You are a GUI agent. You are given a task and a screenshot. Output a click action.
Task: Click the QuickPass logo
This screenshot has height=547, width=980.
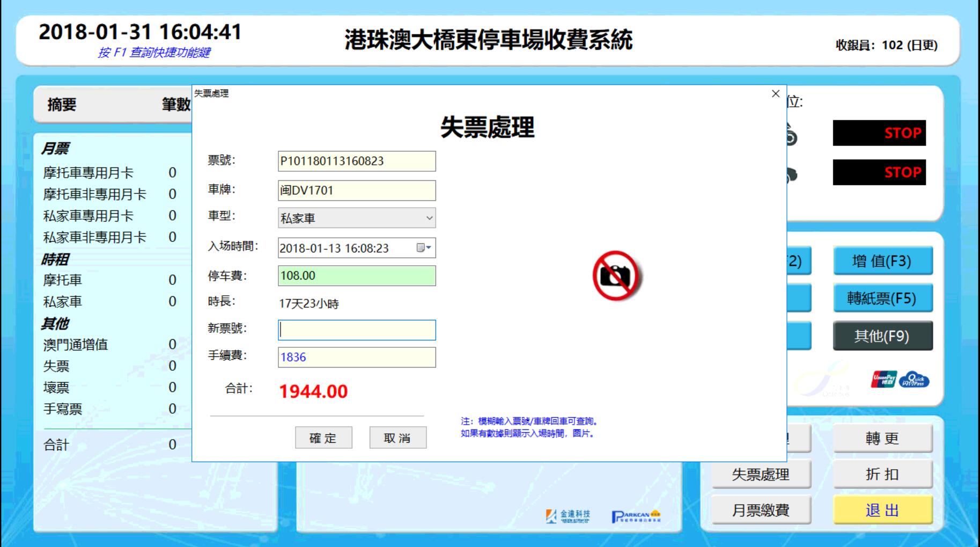tap(914, 380)
